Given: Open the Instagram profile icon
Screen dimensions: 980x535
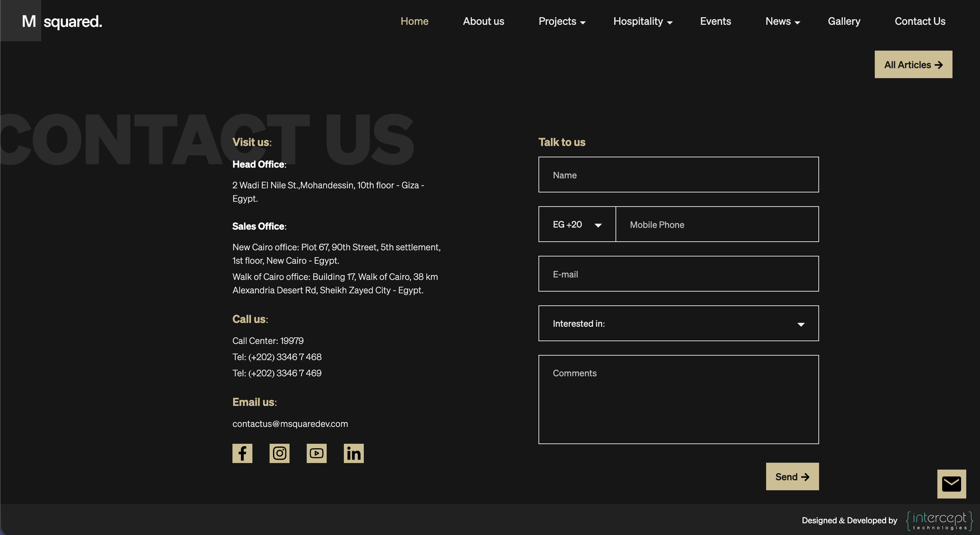Looking at the screenshot, I should [279, 453].
